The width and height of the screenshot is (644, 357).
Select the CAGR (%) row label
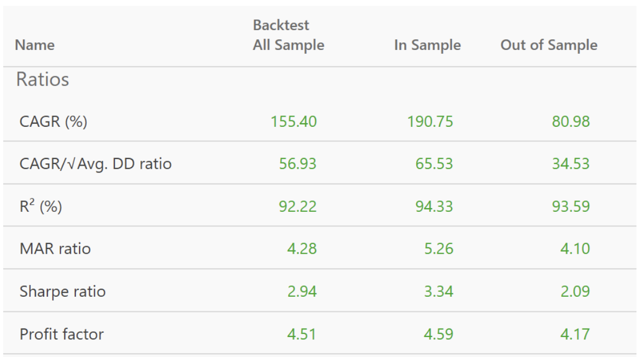[53, 122]
